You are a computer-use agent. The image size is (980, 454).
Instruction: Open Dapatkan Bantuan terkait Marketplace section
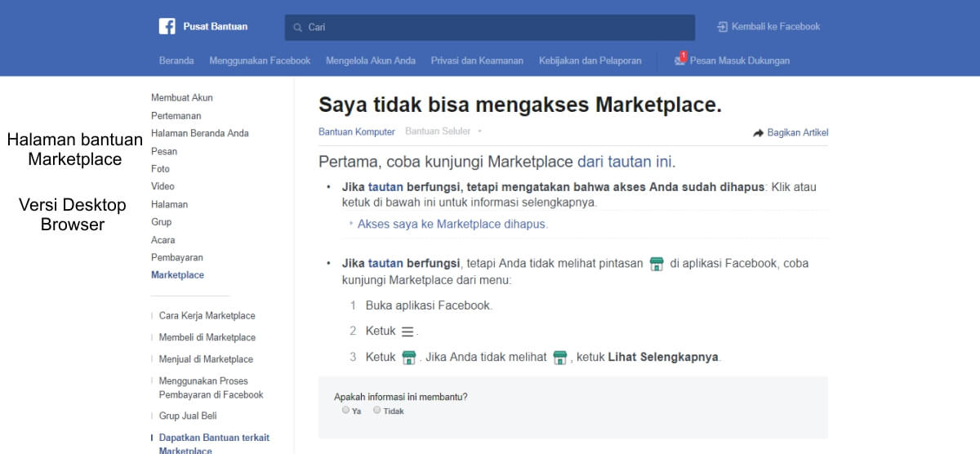(x=214, y=444)
